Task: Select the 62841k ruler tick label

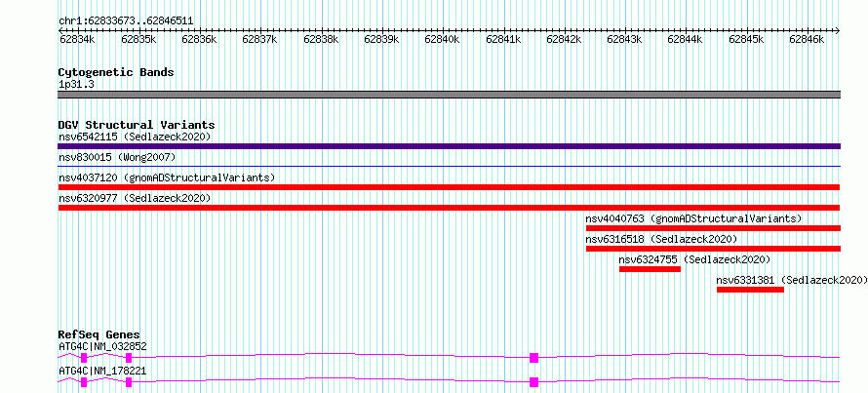Action: (x=503, y=39)
